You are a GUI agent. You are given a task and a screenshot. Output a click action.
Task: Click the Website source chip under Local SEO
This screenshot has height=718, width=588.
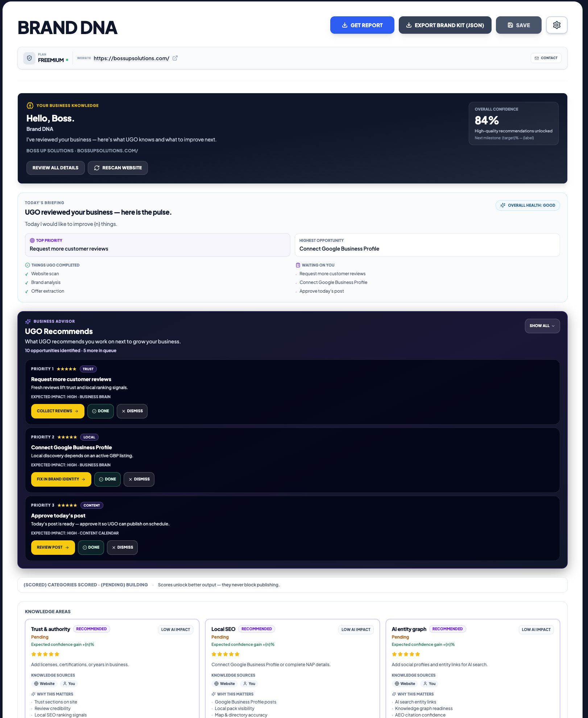click(224, 684)
